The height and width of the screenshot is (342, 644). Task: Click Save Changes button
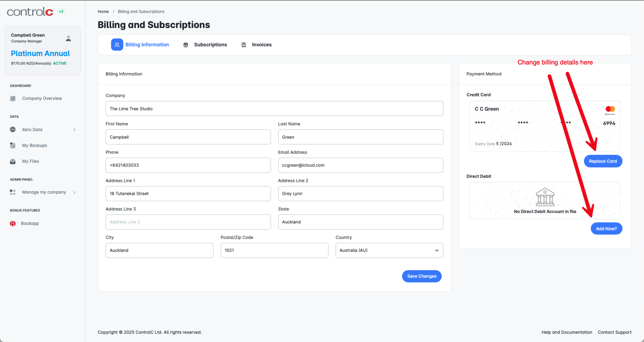tap(422, 276)
